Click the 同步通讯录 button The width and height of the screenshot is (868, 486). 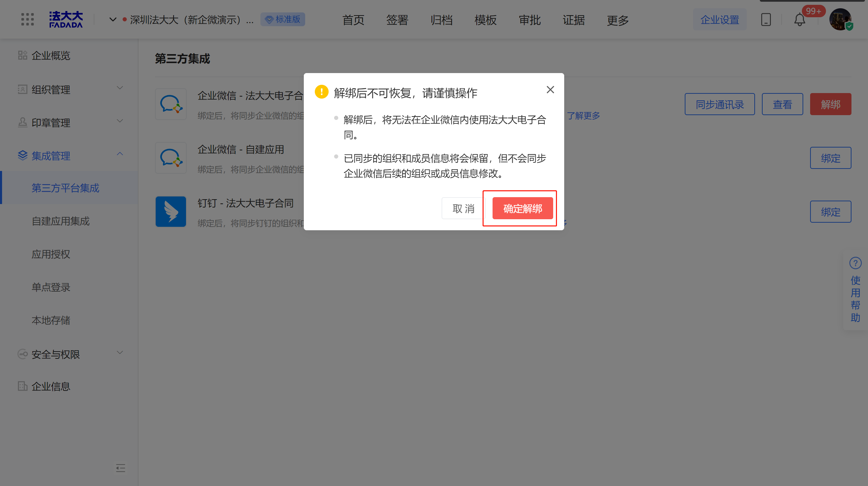[x=720, y=104]
